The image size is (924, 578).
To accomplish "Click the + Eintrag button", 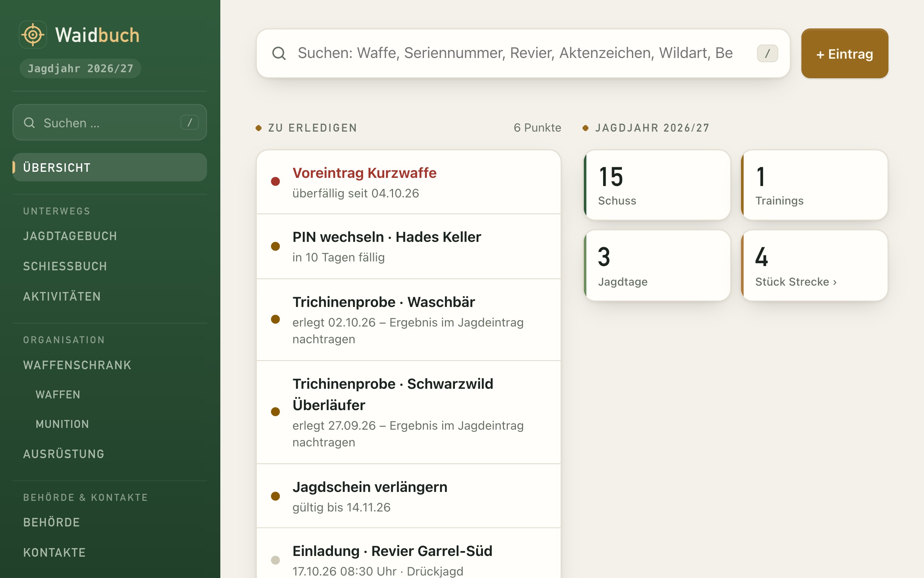I will coord(845,53).
